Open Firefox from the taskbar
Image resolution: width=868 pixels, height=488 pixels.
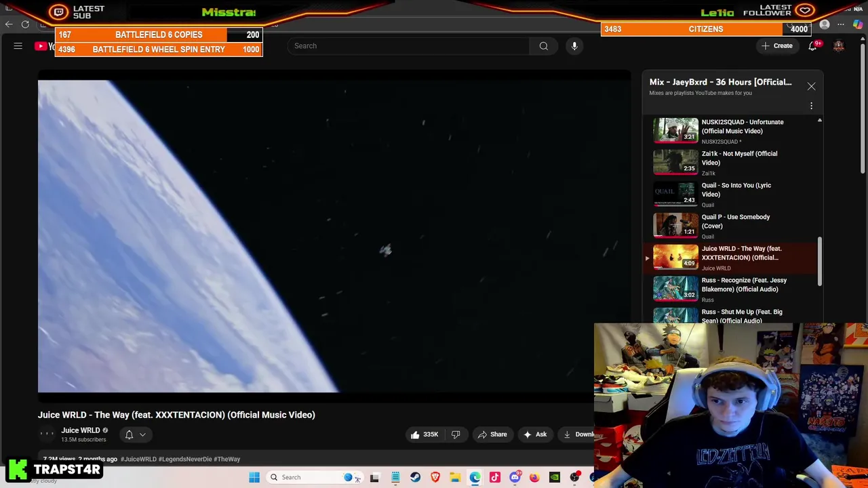pos(534,477)
